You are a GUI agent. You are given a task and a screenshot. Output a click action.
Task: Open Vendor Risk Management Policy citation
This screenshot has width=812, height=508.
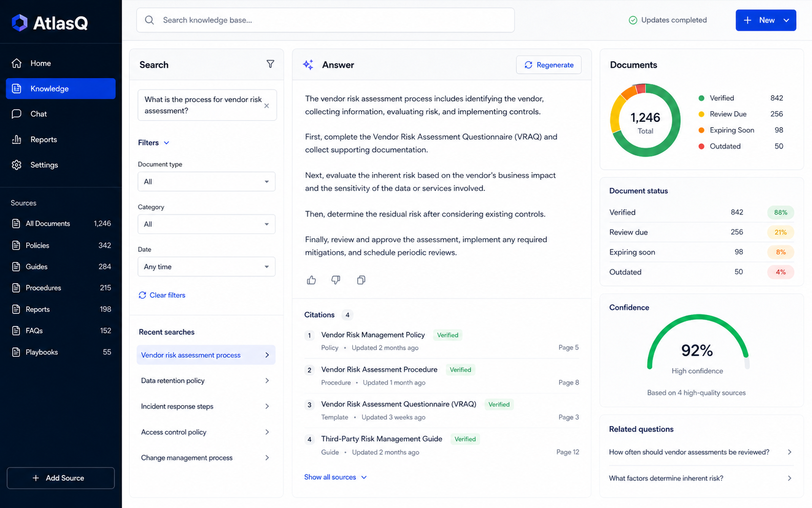(x=373, y=335)
